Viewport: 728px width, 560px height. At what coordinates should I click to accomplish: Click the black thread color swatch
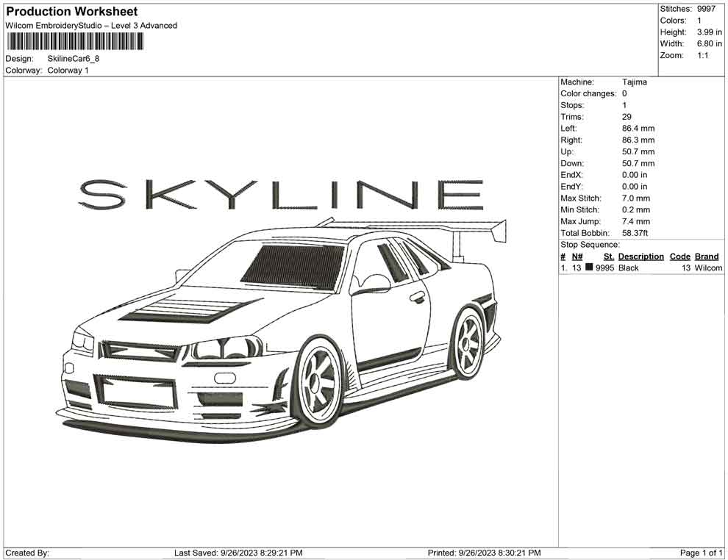[x=589, y=268]
